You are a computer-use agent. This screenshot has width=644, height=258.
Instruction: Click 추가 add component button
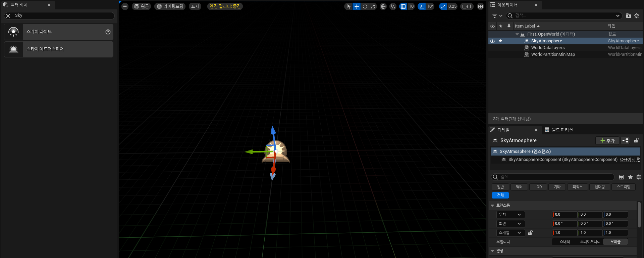click(x=607, y=140)
